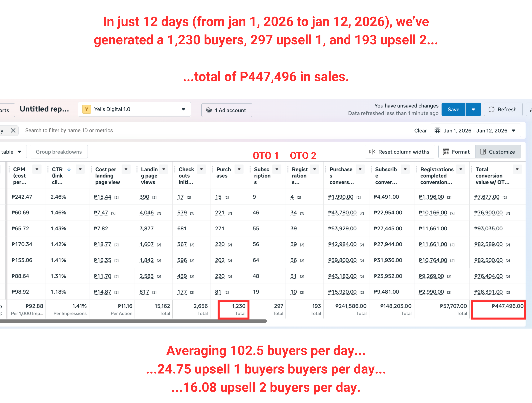Open the Yel's Digital 1.0 account selector
Image resolution: width=532 pixels, height=403 pixels.
tap(134, 109)
